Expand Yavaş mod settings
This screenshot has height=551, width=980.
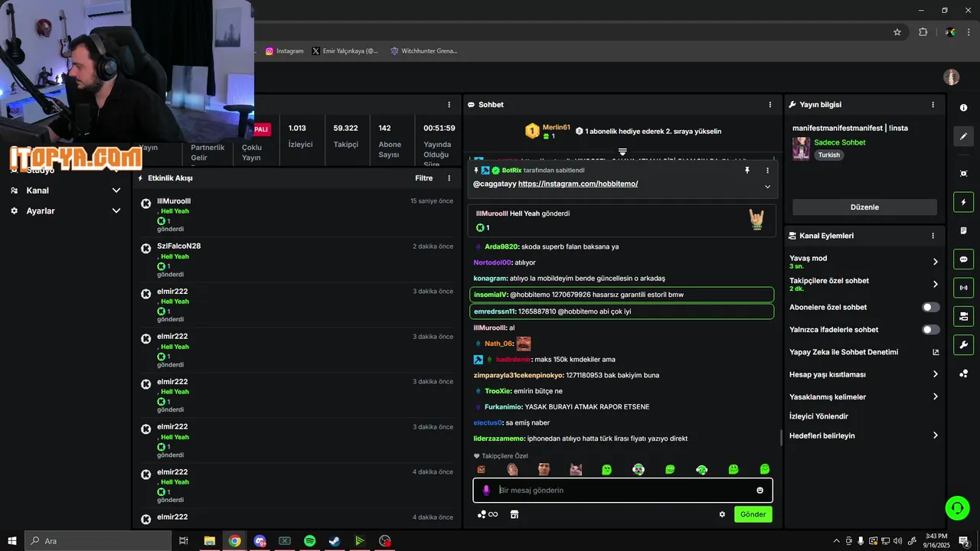pos(935,262)
